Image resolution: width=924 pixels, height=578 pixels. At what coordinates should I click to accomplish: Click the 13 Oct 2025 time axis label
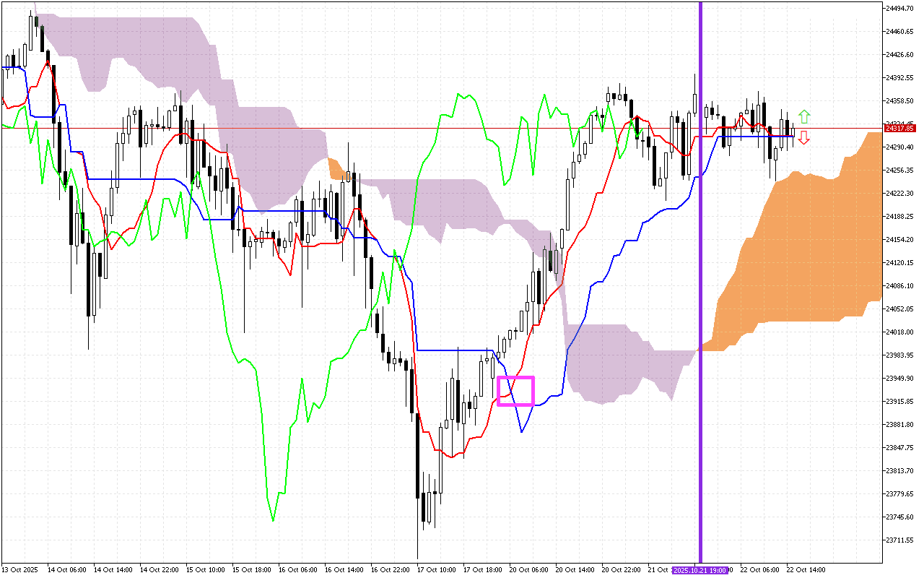[x=19, y=570]
